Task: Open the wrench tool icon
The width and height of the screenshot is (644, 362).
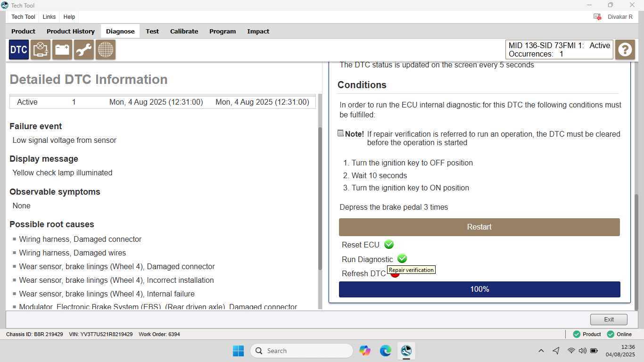Action: pos(84,49)
